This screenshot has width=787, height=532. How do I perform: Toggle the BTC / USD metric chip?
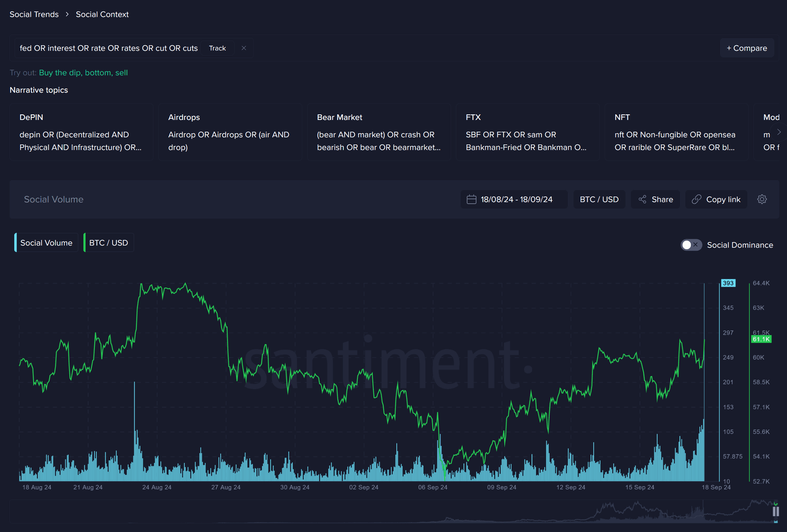(x=109, y=243)
